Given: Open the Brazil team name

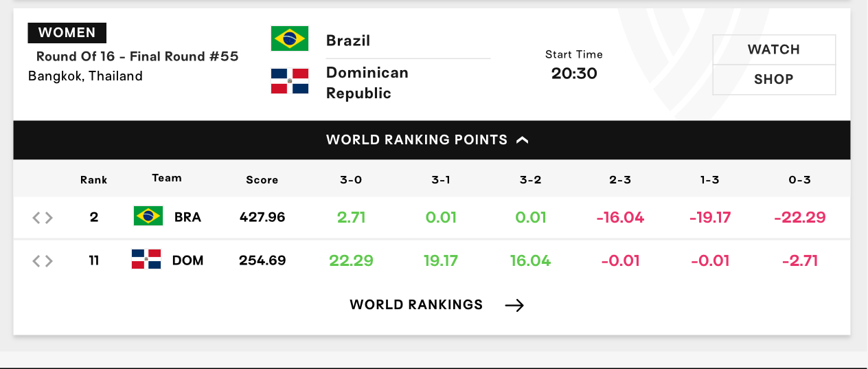Looking at the screenshot, I should (x=348, y=41).
